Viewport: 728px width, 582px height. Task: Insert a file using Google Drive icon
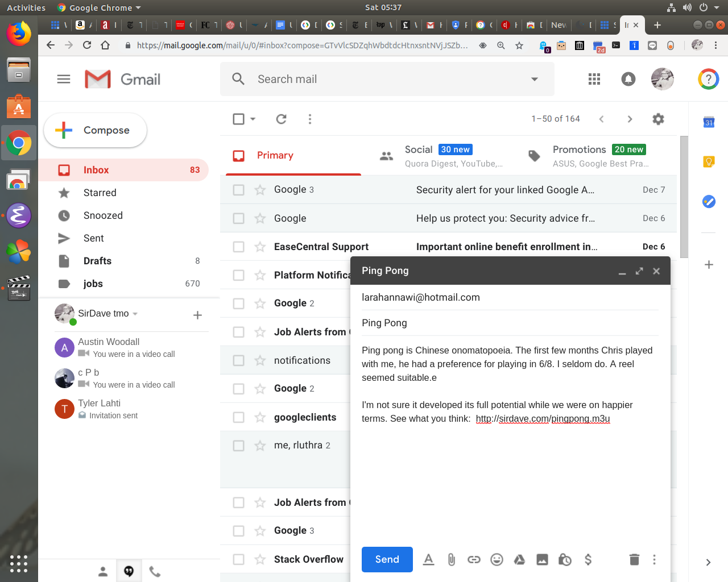pyautogui.click(x=519, y=560)
